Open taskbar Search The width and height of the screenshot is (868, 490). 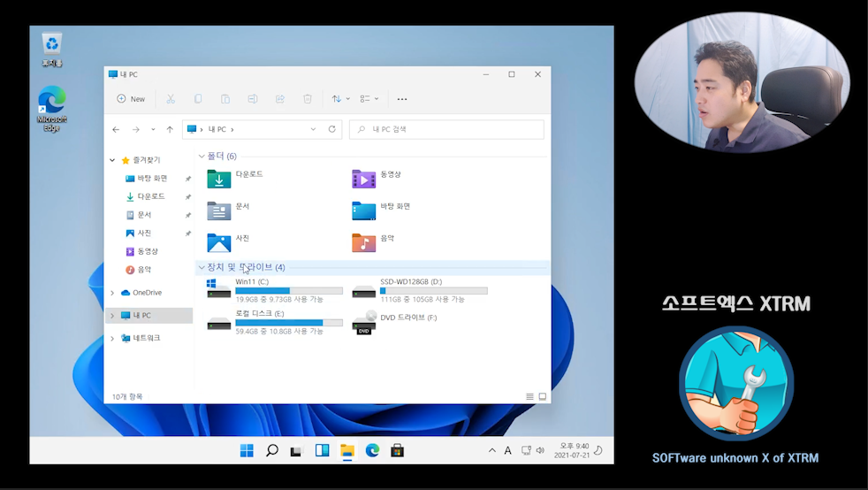coord(272,451)
